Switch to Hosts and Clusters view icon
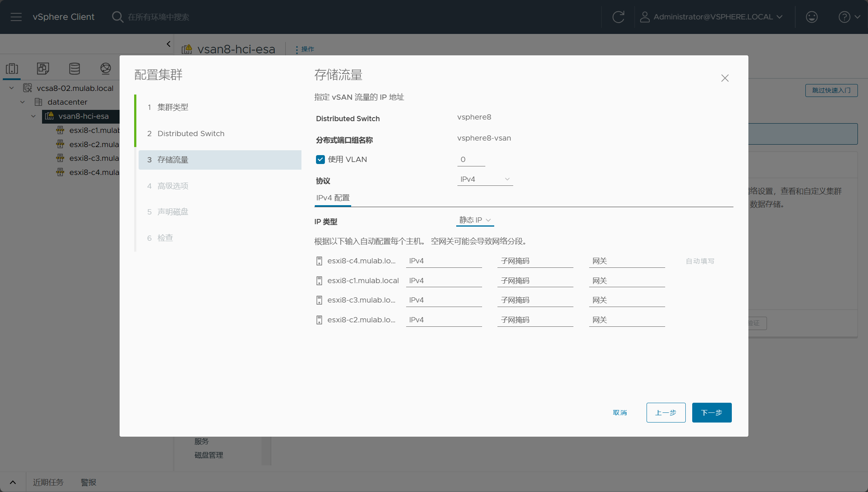Screen dimensions: 868x492 pos(12,69)
